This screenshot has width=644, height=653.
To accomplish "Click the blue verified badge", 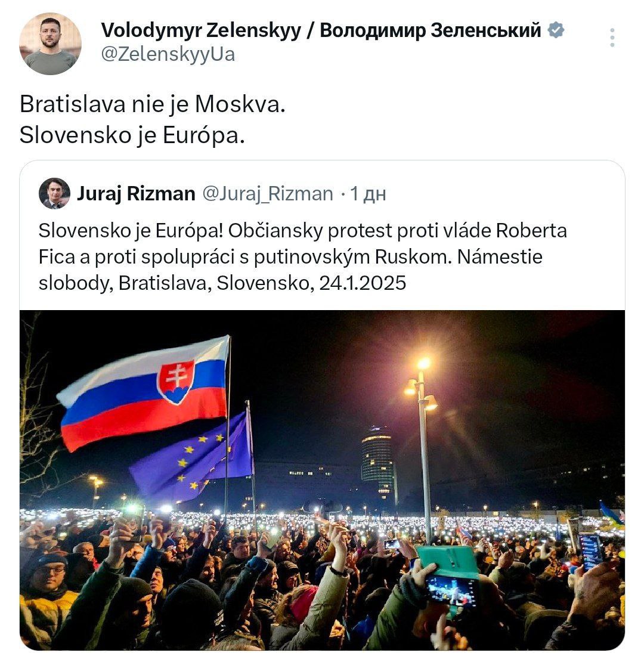I will tap(556, 30).
